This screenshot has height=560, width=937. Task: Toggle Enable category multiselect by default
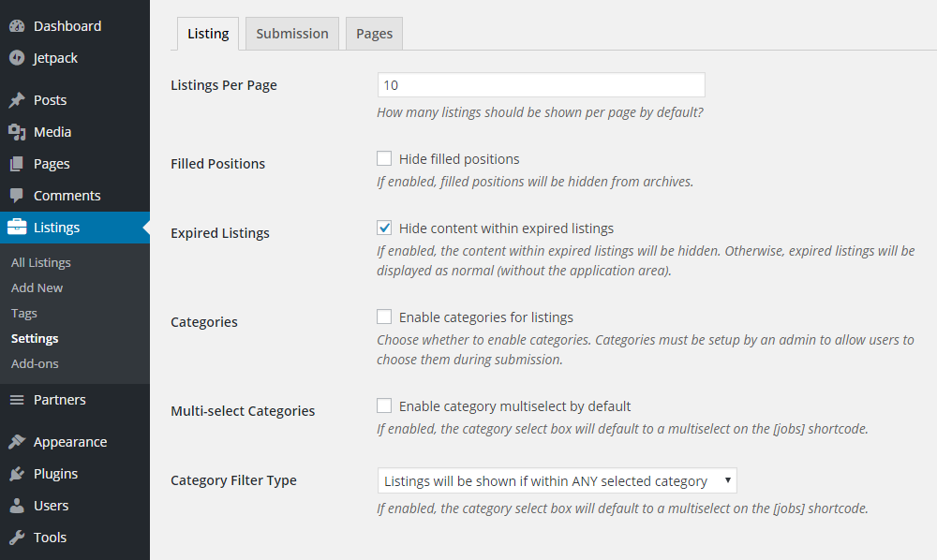pos(383,405)
